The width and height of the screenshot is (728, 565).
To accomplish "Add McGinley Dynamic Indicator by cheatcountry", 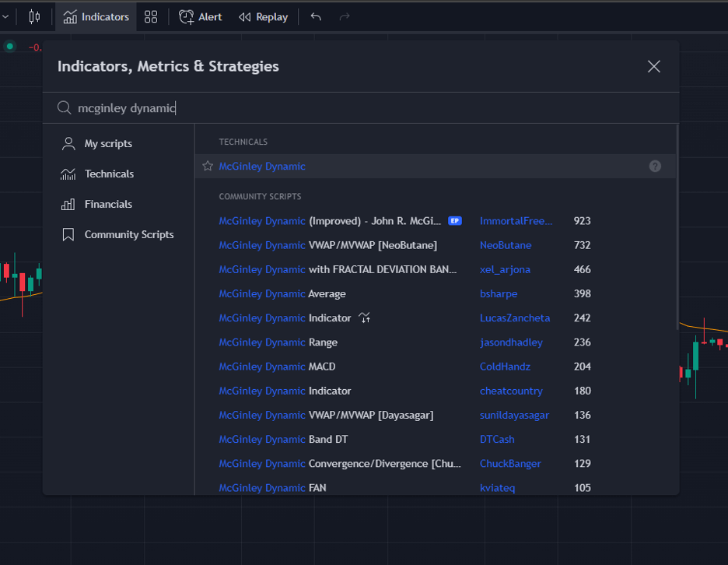I will pos(285,391).
